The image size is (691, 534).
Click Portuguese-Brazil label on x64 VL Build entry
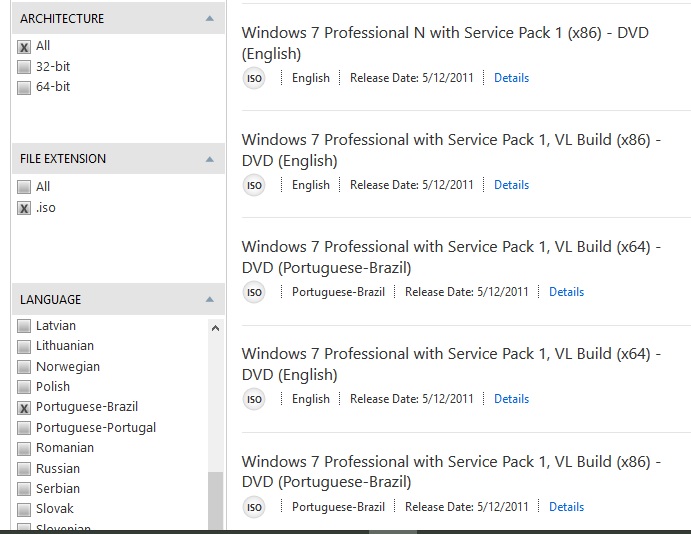tap(338, 292)
